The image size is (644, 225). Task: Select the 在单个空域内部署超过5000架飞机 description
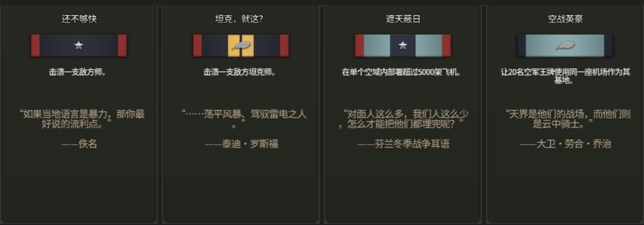coord(401,72)
